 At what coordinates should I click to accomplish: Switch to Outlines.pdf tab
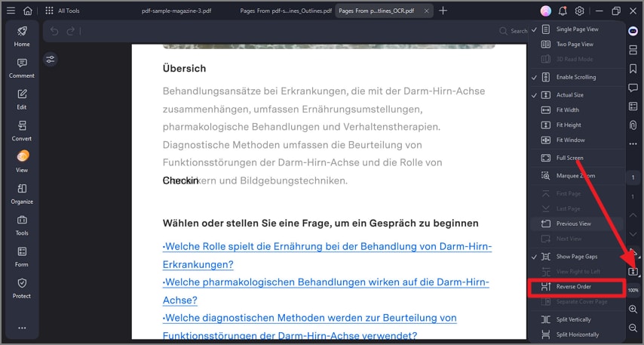click(286, 11)
